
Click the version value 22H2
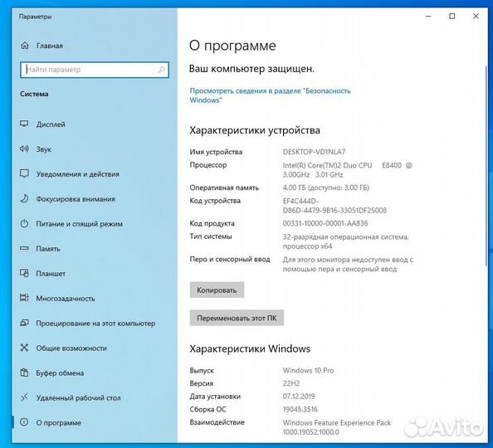tap(291, 383)
